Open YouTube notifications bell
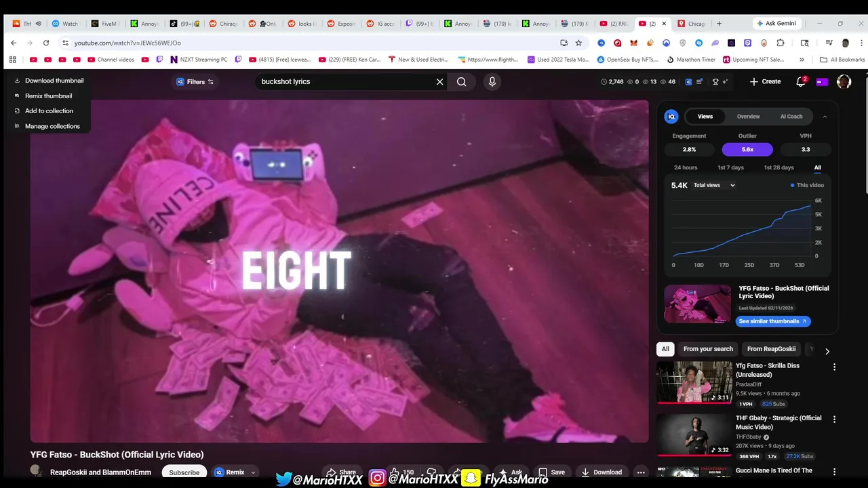Screen dimensions: 868x488 click(801, 81)
